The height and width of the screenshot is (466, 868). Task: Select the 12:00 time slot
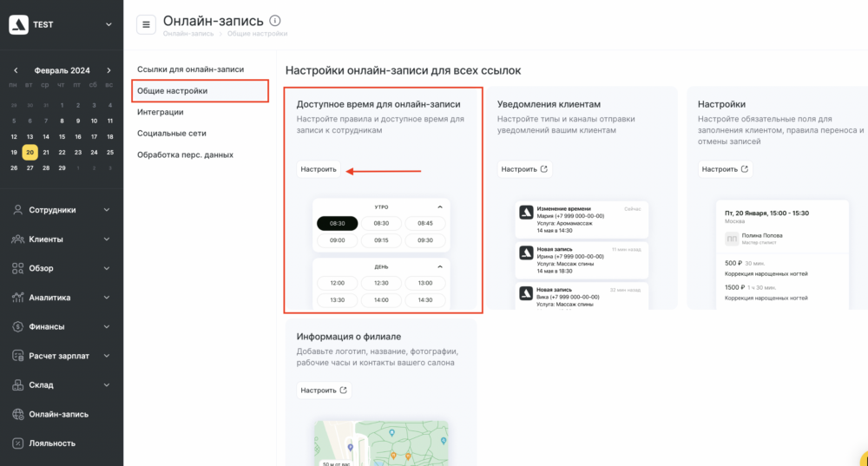(337, 283)
